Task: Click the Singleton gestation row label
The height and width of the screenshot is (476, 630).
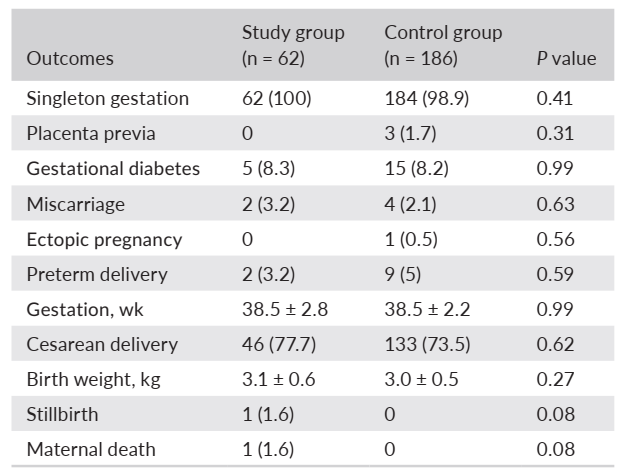Action: (107, 99)
